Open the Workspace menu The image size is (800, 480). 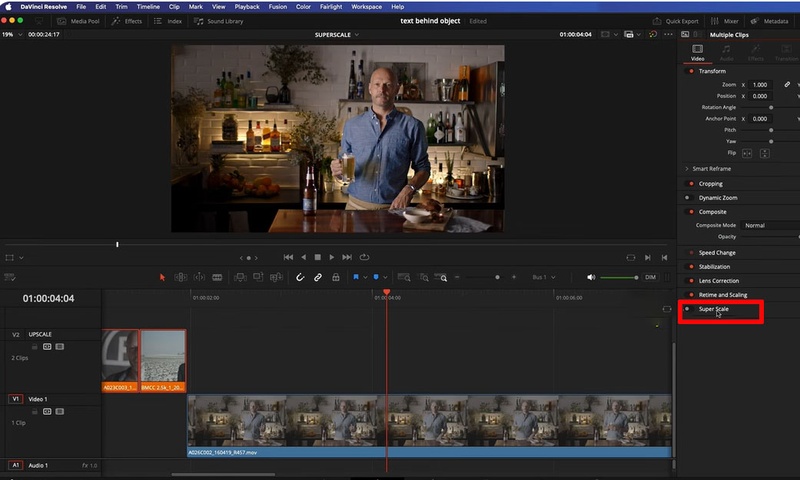[366, 6]
